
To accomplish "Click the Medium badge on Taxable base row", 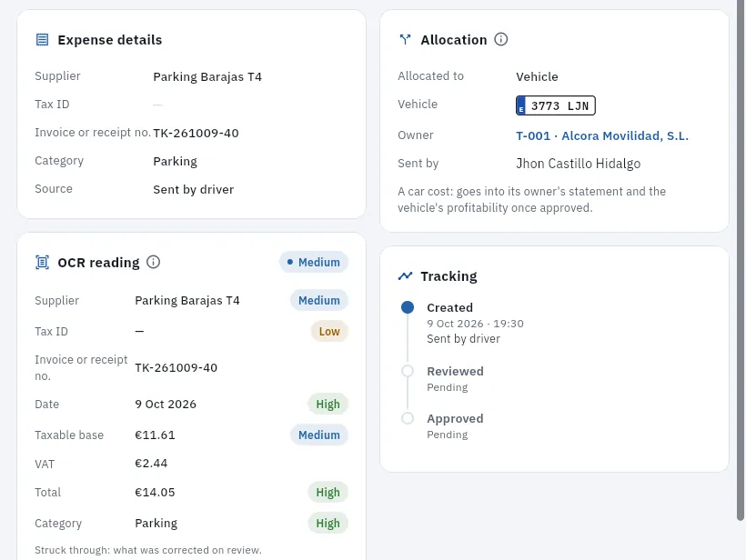I will (x=319, y=435).
